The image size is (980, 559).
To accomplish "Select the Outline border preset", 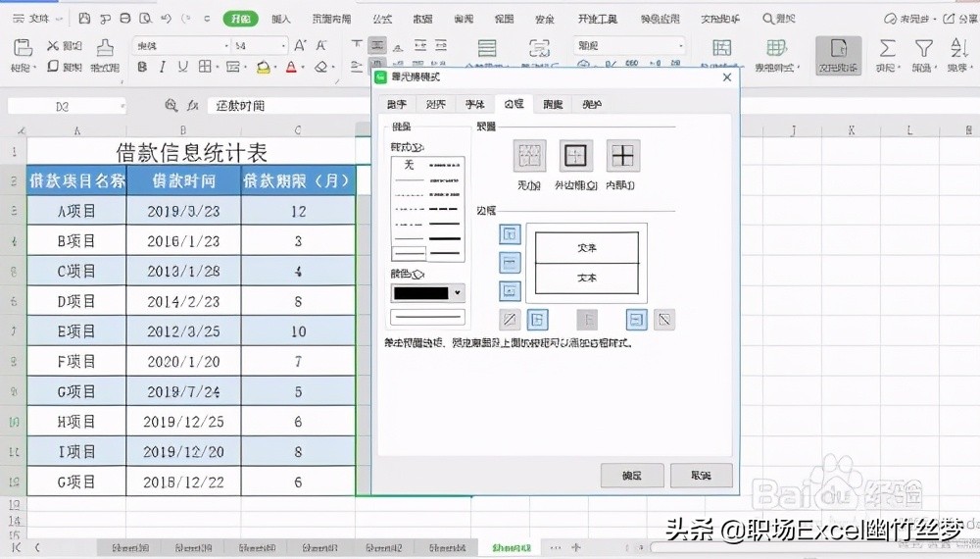I will point(575,156).
